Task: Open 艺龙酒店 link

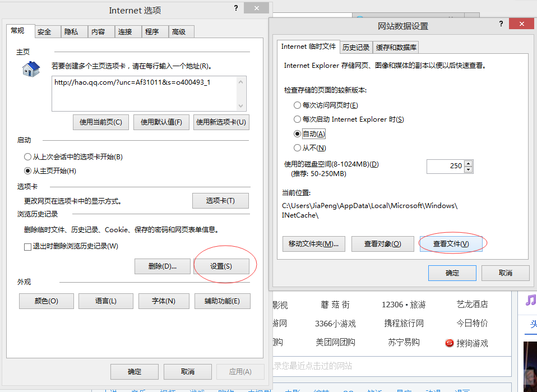Action: point(472,305)
